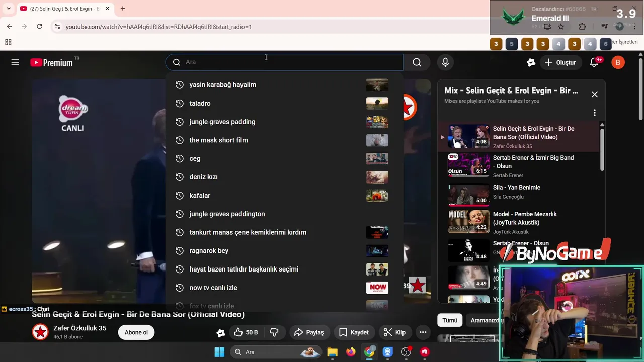644x362 pixels.
Task: Expand the Chrome tab search dropdown
Action: pyautogui.click(x=9, y=9)
